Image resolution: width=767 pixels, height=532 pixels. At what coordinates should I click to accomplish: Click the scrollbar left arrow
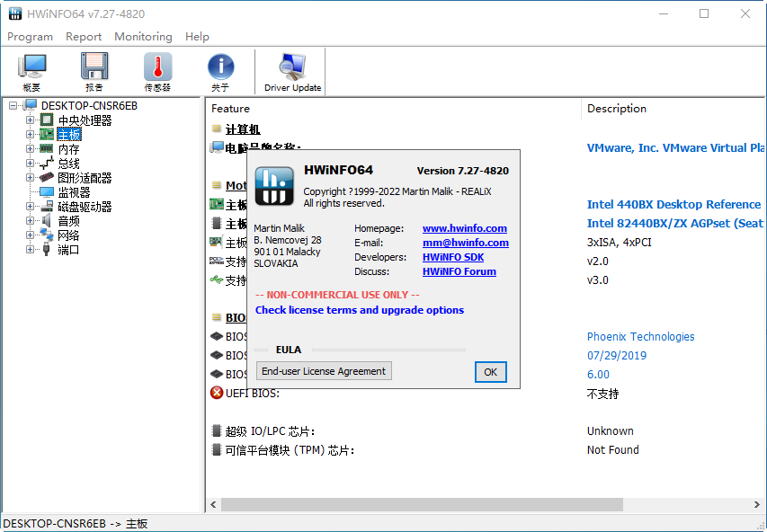click(213, 504)
